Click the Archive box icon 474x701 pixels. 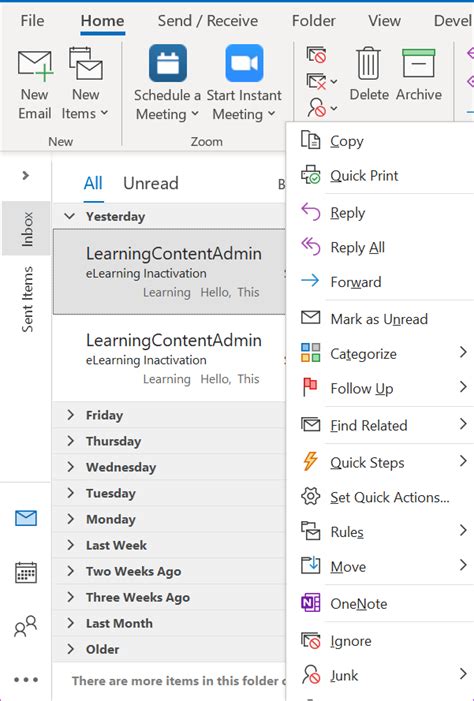(419, 63)
